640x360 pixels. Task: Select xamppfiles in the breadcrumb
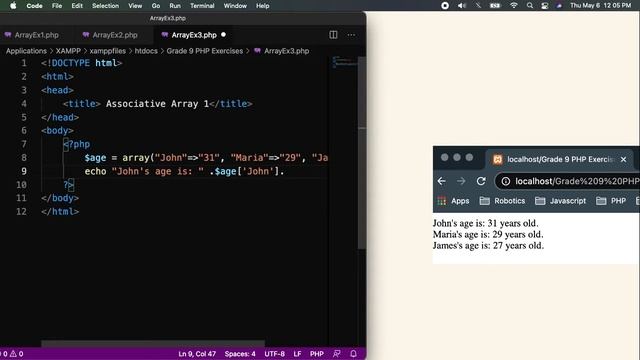tap(108, 51)
